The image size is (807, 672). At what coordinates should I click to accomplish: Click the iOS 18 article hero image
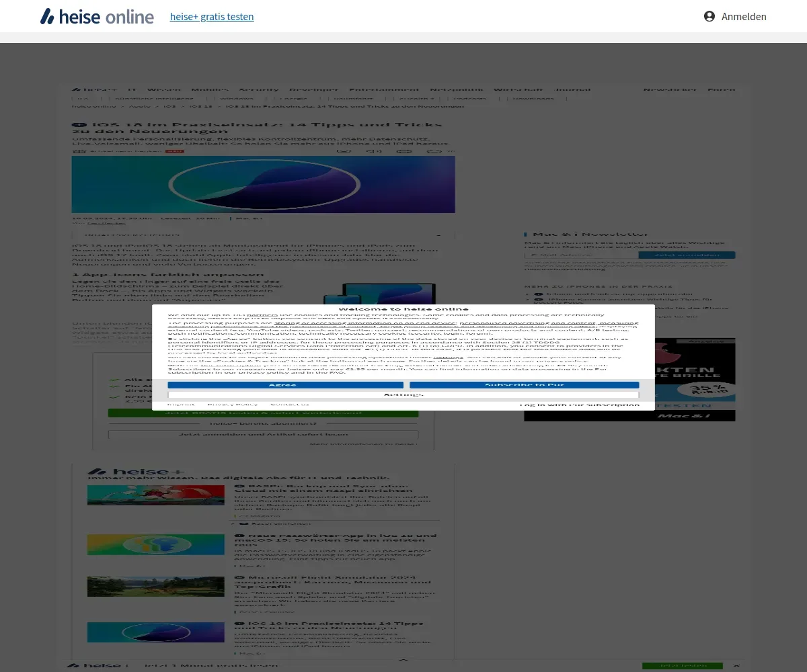point(263,184)
